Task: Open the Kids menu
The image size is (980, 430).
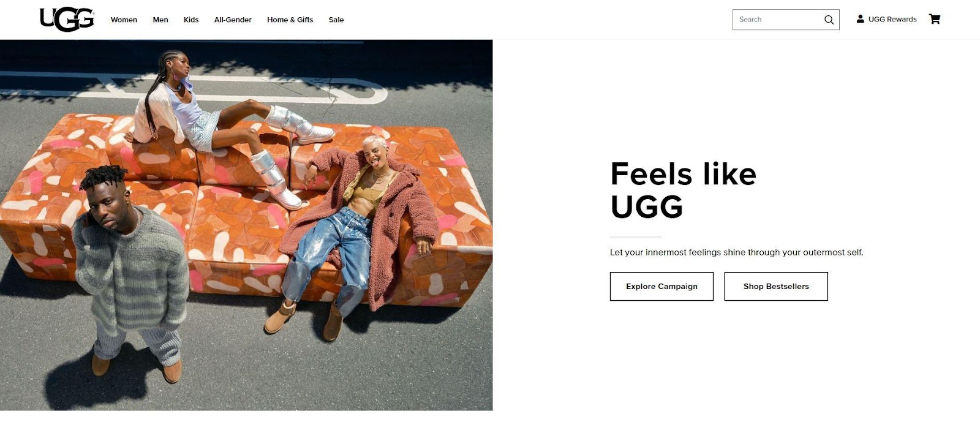Action: pyautogui.click(x=191, y=20)
